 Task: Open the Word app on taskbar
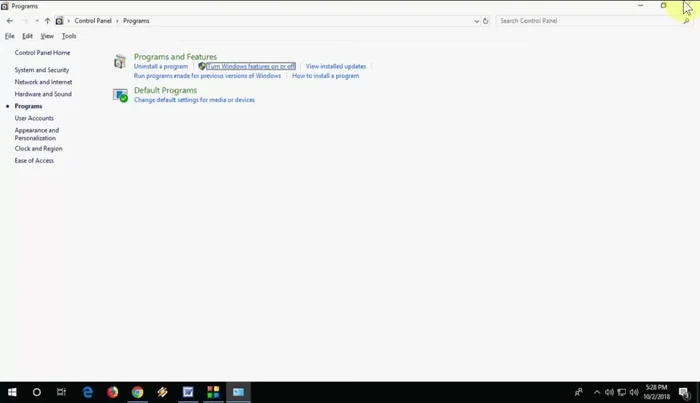188,392
